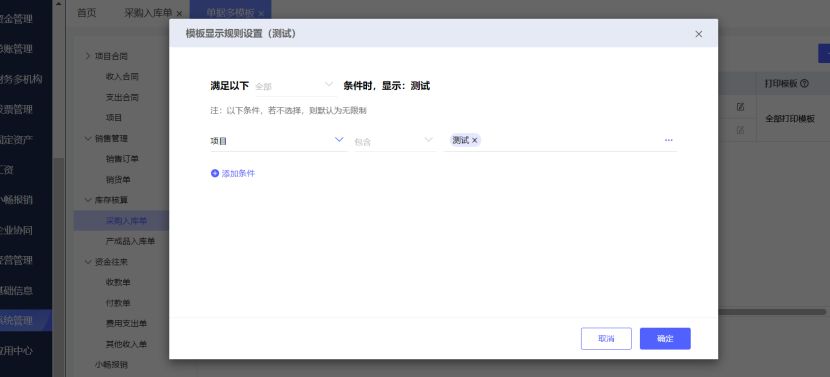
Task: Click the 添加条件 link
Action: tap(238, 173)
